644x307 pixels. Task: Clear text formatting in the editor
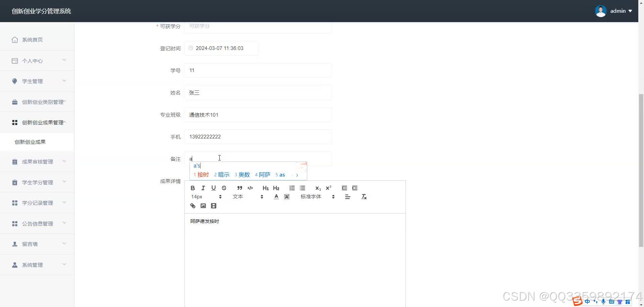pos(364,197)
